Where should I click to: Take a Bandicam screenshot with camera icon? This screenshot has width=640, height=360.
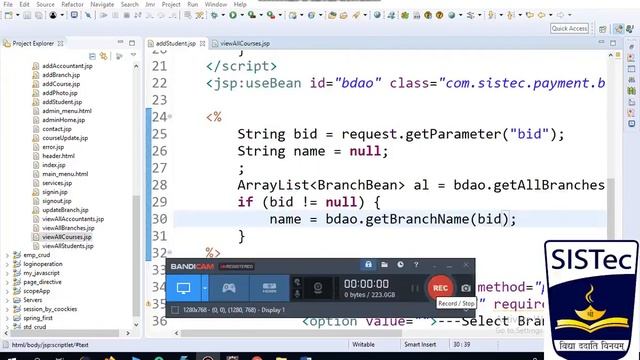466,288
